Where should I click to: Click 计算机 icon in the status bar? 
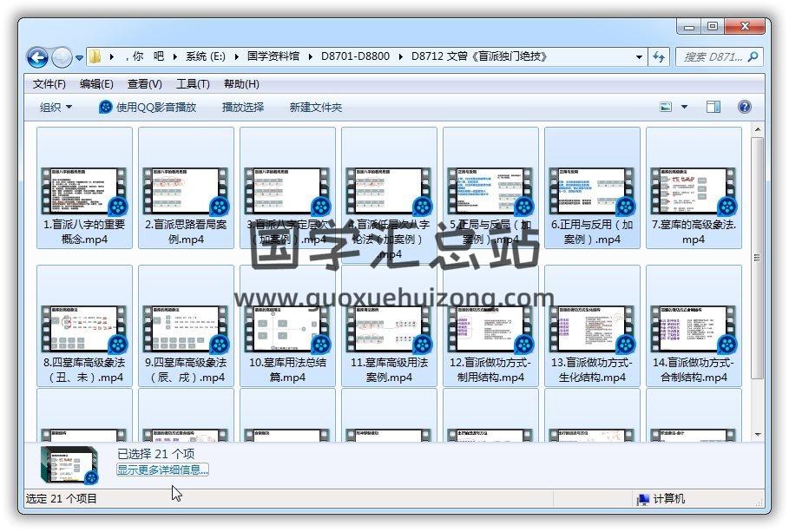643,499
